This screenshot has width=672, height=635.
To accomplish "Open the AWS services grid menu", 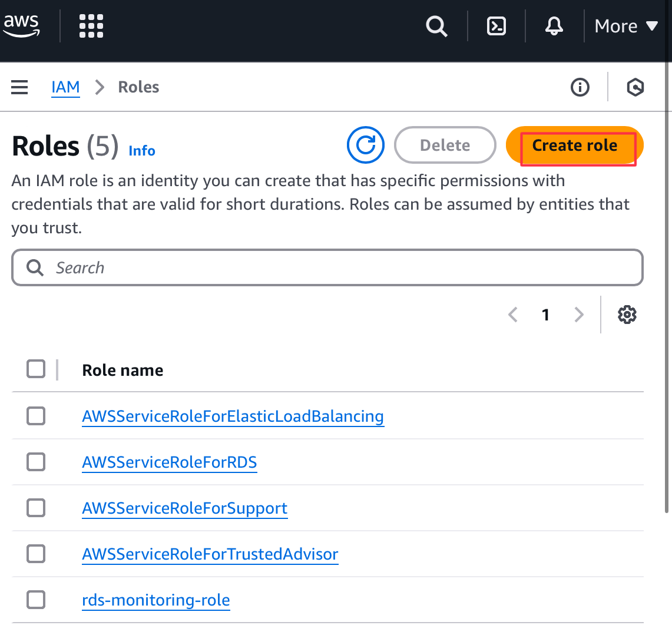I will tap(91, 27).
